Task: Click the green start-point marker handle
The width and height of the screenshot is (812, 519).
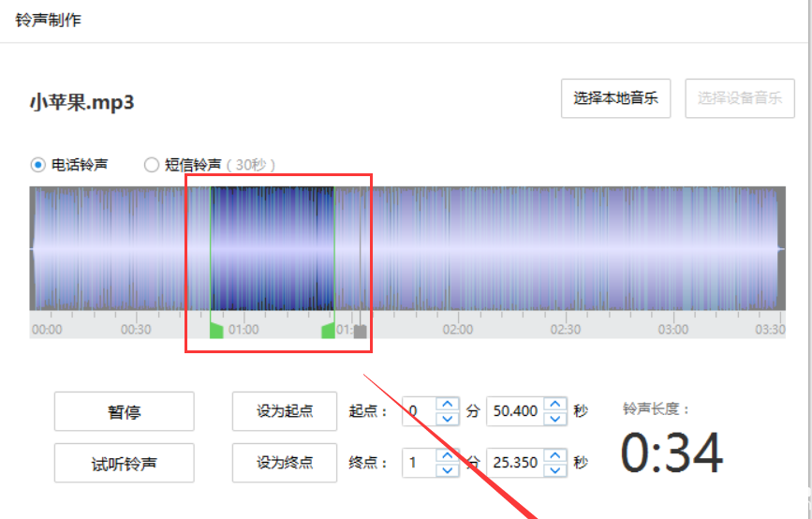Action: pos(216,330)
